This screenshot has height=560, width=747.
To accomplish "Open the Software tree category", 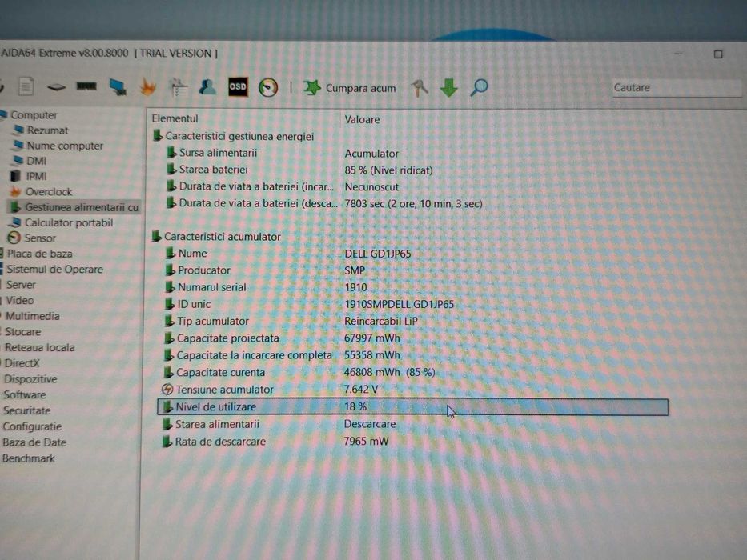I will (x=24, y=394).
